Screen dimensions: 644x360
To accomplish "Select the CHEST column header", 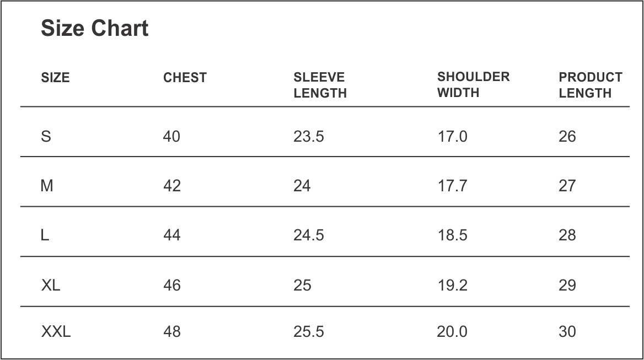I will click(185, 78).
